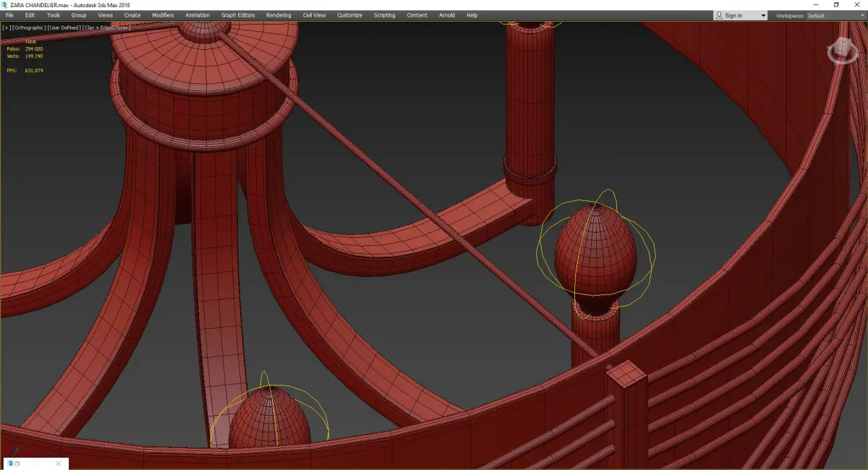
Task: Open the Modifiers menu
Action: (x=163, y=15)
